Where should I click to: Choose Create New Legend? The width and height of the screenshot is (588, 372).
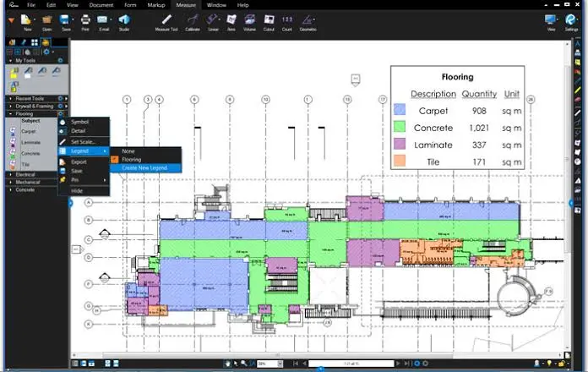pos(145,167)
